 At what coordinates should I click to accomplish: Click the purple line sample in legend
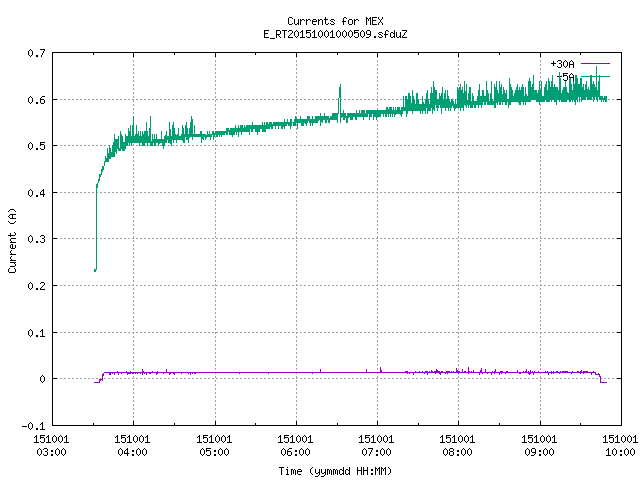click(595, 64)
